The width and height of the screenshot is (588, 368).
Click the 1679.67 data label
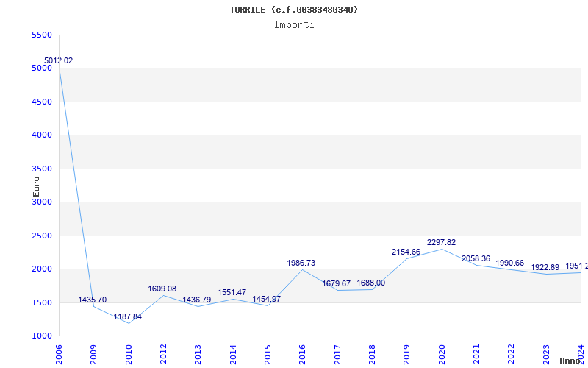(336, 283)
